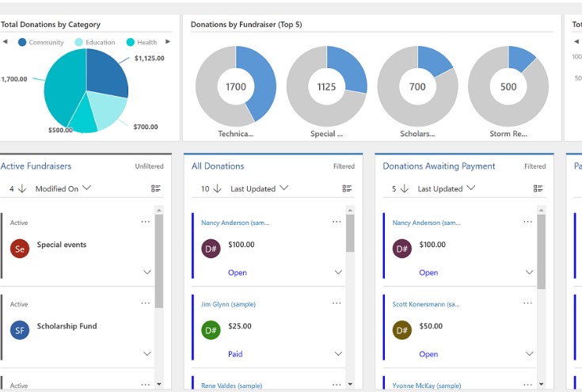582x392 pixels.
Task: Click next legend arrow in Total Donations chart
Action: 168,41
